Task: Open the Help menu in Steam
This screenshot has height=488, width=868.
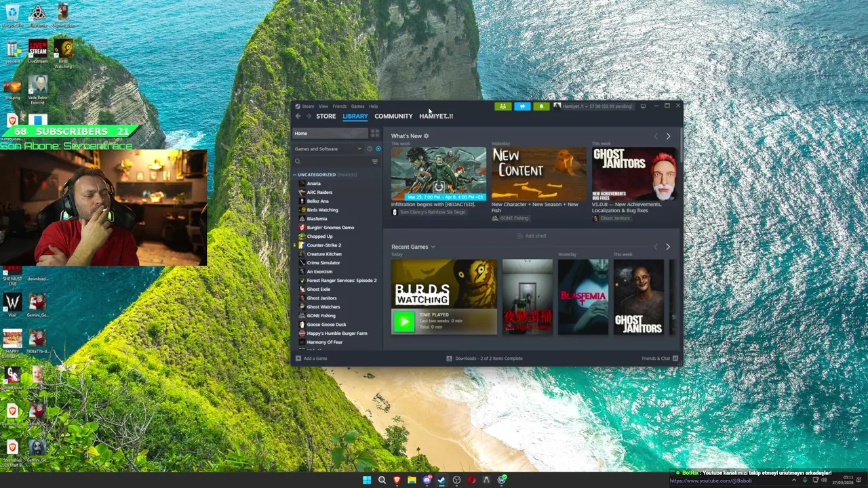Action: 373,106
